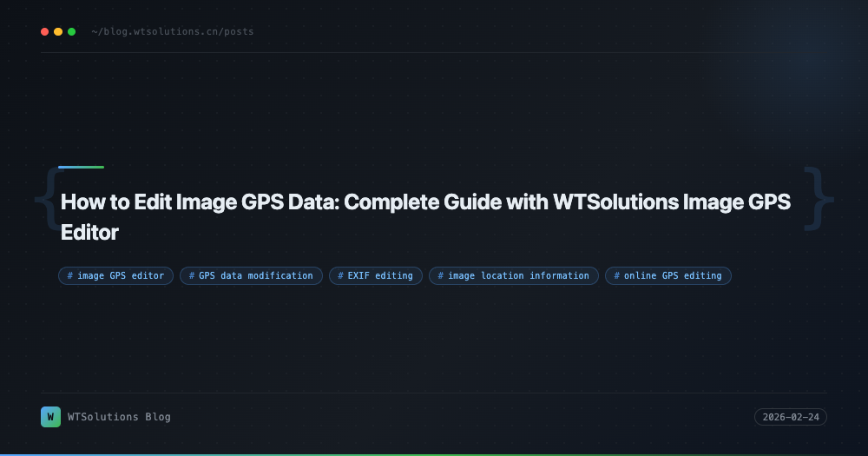Click the post title 'How to Edit Image GPS Data'
Viewport: 868px width, 456px height.
[425, 216]
